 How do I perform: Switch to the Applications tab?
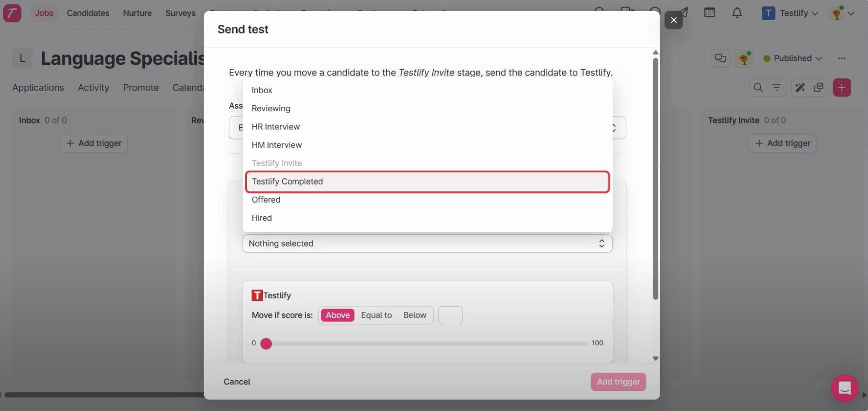pos(38,88)
